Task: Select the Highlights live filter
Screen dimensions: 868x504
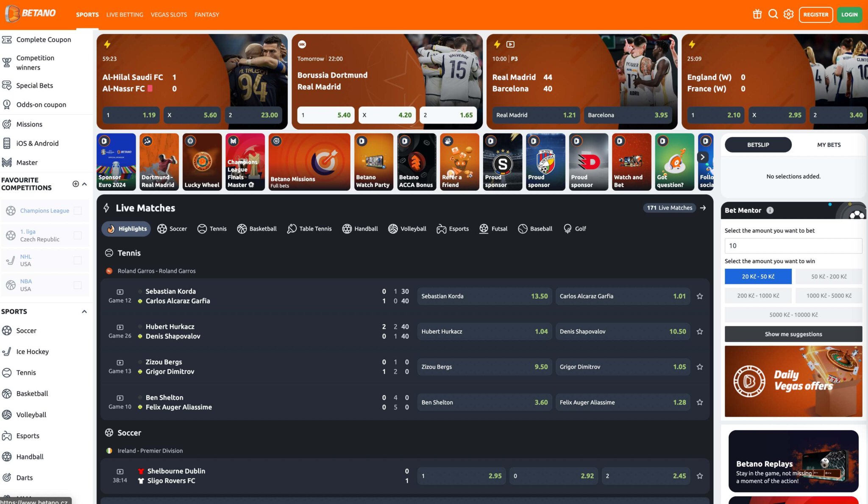Action: click(126, 229)
